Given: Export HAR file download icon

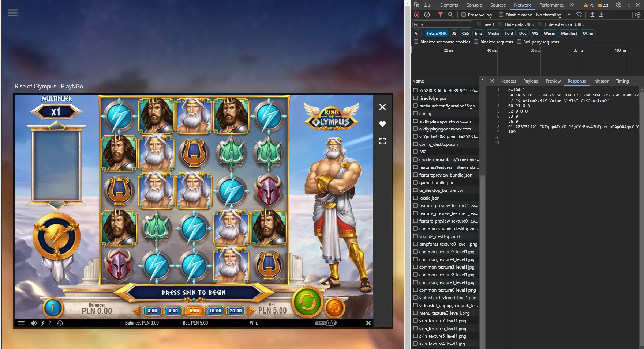Looking at the screenshot, I should [x=601, y=15].
